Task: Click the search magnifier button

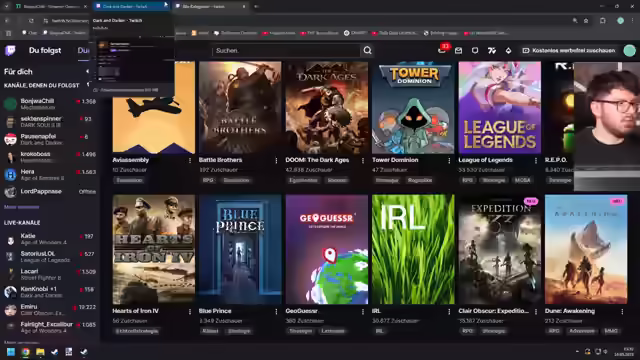Action: coord(367,51)
